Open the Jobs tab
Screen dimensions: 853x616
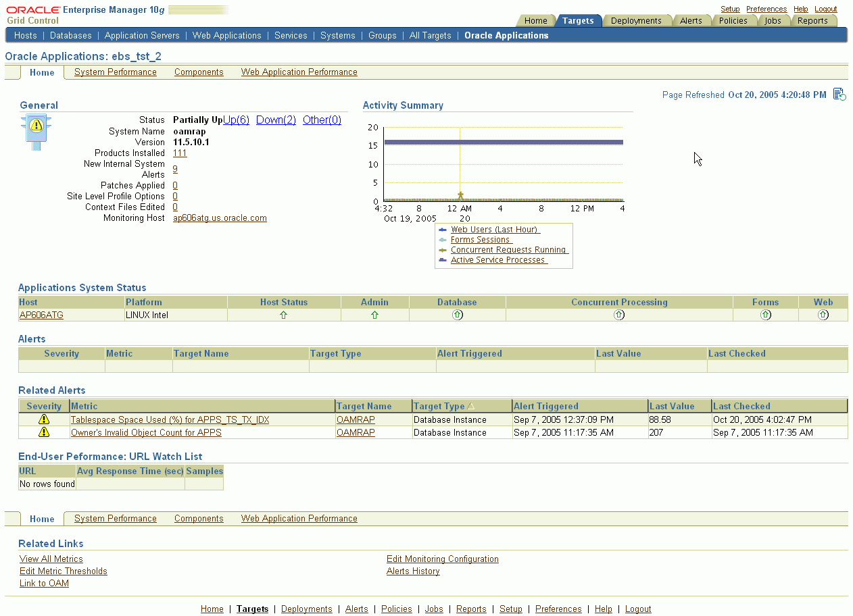(773, 21)
